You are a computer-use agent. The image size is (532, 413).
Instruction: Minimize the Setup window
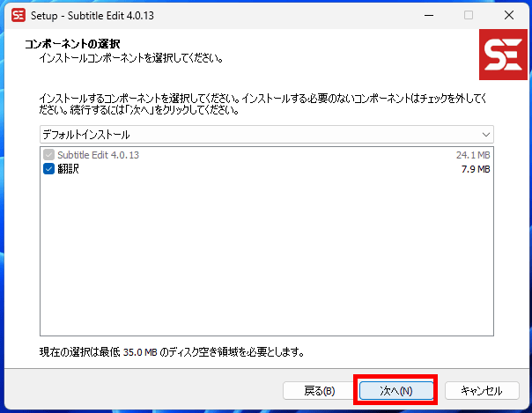(429, 15)
